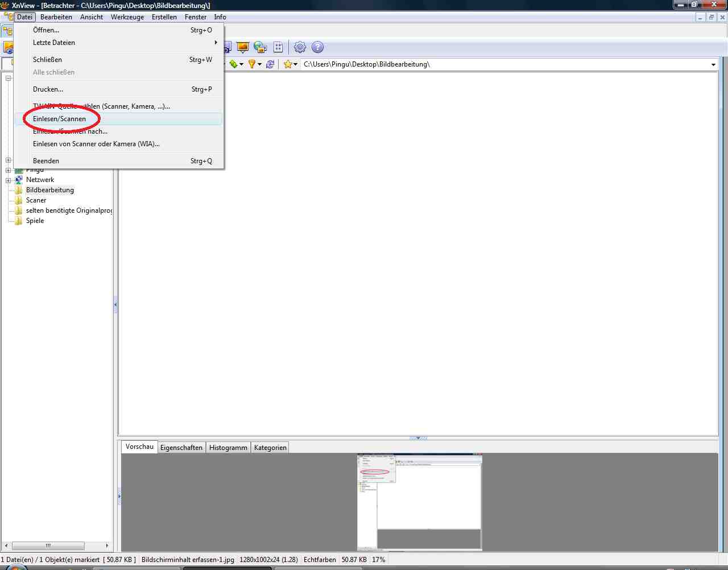This screenshot has height=570, width=728.
Task: Switch to the Histogramm tab
Action: point(228,448)
